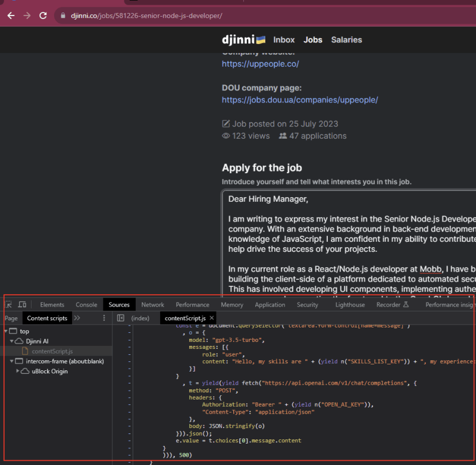Open the Application DevTools tab

(270, 305)
